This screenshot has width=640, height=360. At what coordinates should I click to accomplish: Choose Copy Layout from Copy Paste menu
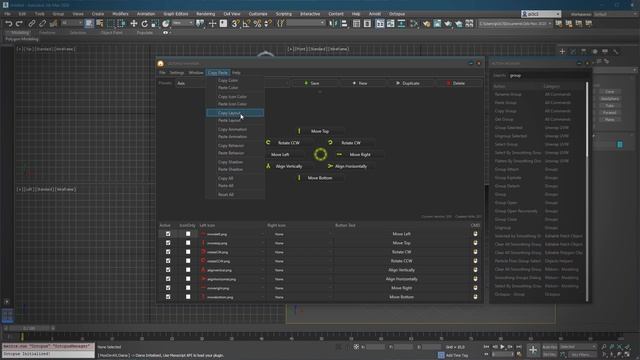pyautogui.click(x=235, y=113)
